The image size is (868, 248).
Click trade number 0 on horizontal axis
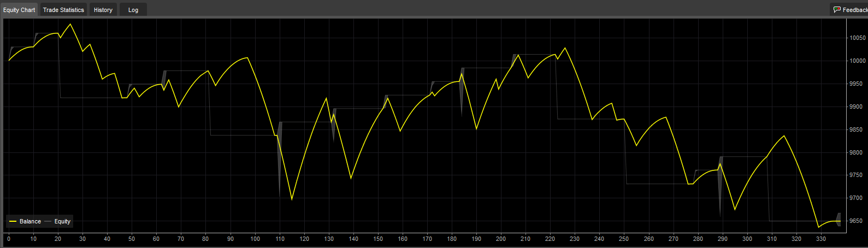pos(9,239)
